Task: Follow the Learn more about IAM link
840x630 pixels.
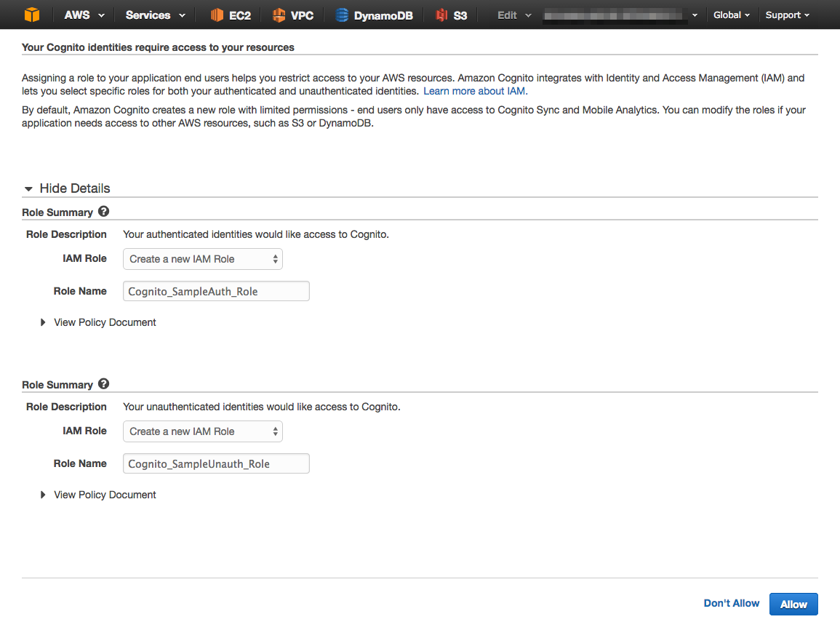Action: (474, 91)
